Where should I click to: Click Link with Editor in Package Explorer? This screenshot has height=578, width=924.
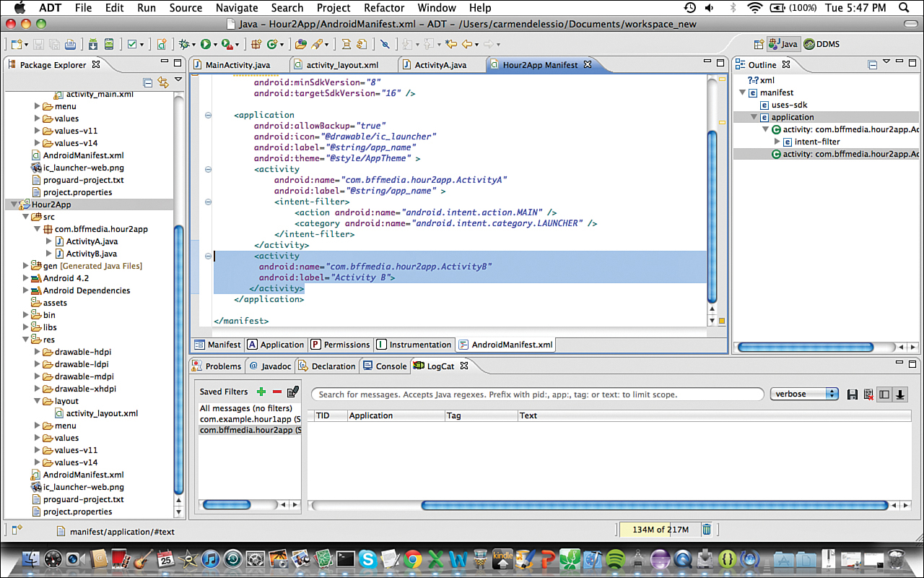(163, 82)
